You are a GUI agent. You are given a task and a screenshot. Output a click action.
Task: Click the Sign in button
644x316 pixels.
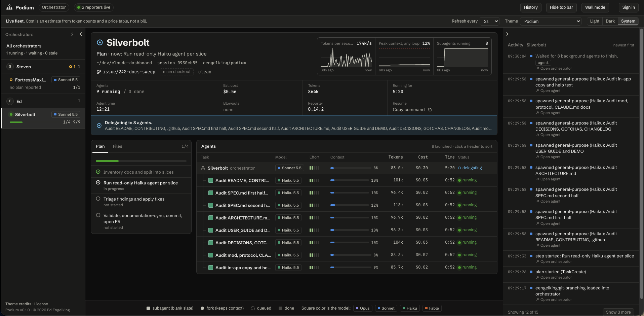[628, 7]
